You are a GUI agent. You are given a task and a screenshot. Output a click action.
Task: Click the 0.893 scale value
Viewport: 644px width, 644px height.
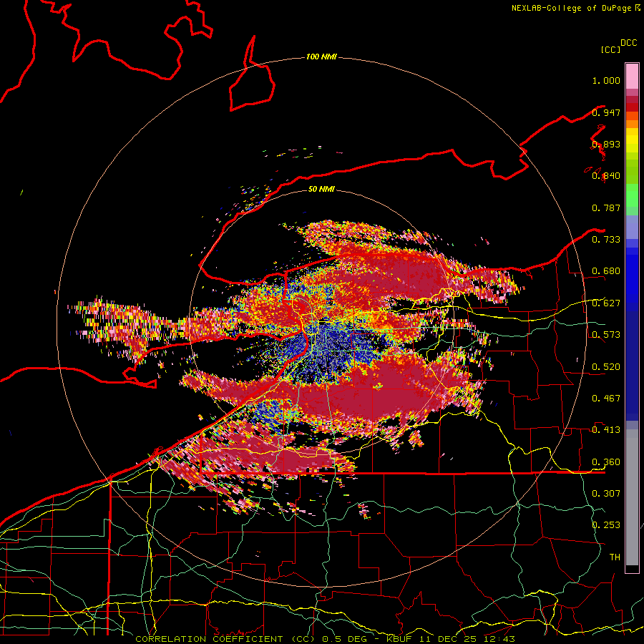point(606,144)
